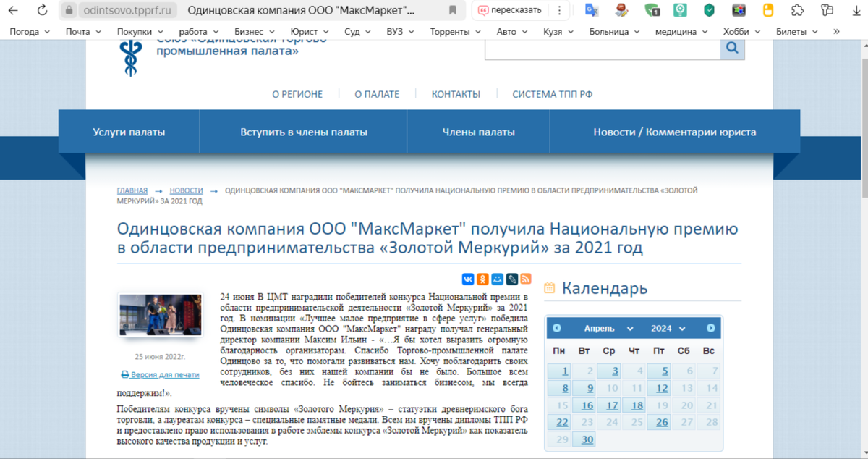Expand the 'Бизнес' bookmarks folder
This screenshot has height=459, width=868.
point(254,32)
